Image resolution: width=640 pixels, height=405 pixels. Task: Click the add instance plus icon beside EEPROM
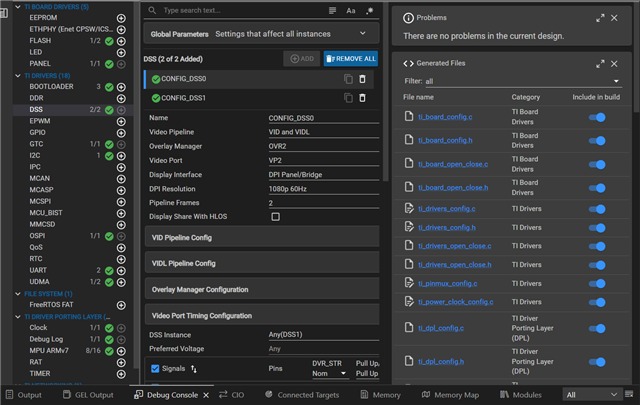click(121, 18)
